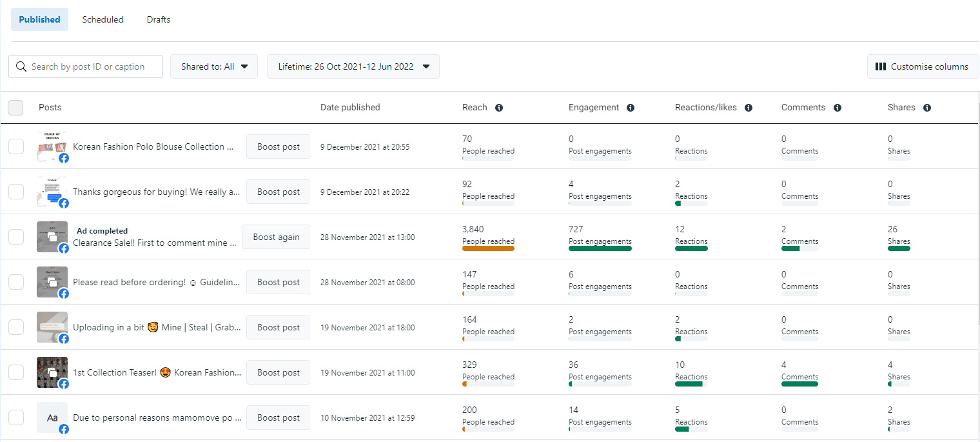980x442 pixels.
Task: Tick the checkbox for the 1st Collection Teaser post
Action: pos(16,372)
